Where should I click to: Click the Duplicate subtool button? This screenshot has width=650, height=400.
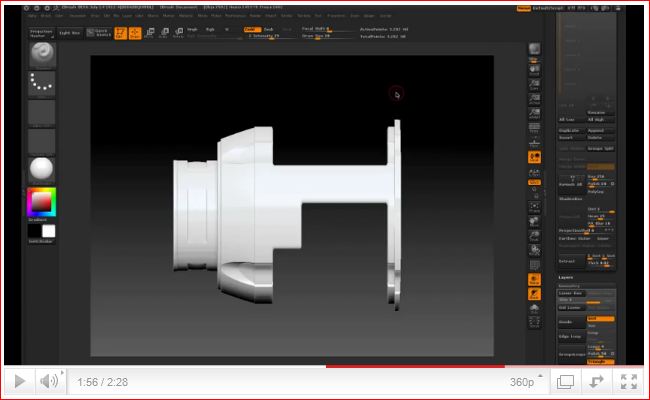pos(569,131)
